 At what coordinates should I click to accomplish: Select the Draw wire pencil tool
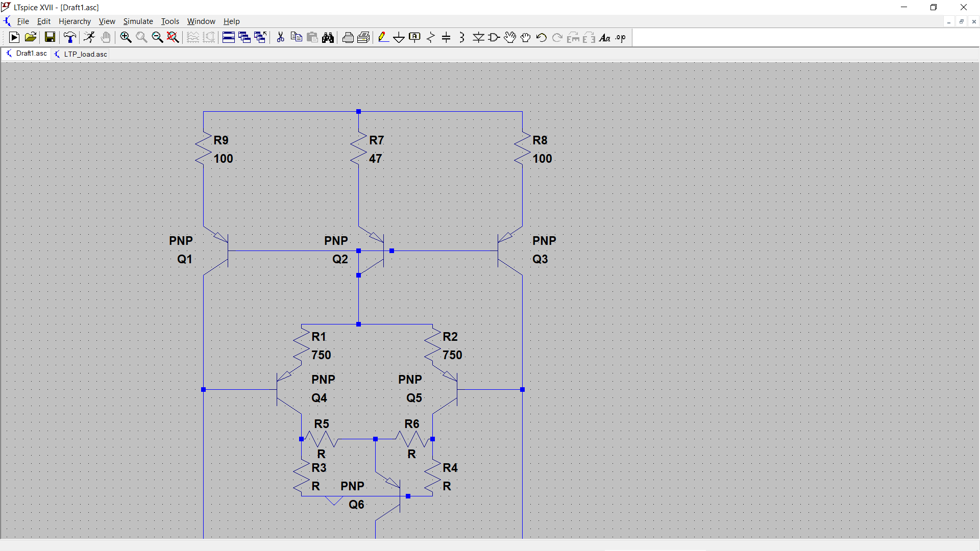point(383,37)
